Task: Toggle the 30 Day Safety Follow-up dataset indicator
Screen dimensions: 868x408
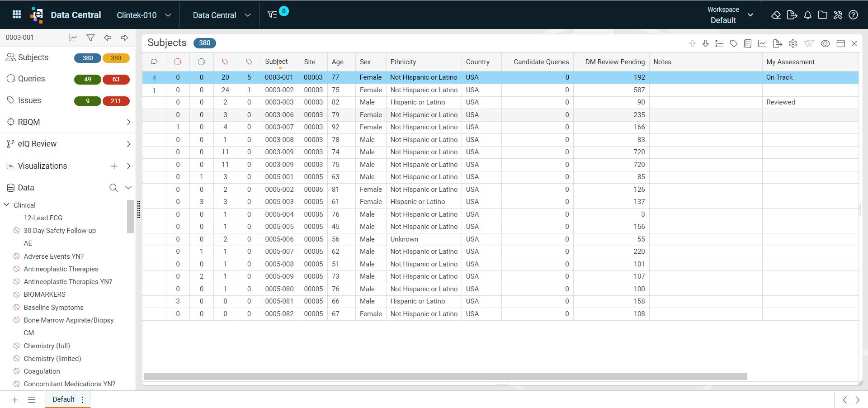Action: pos(17,231)
